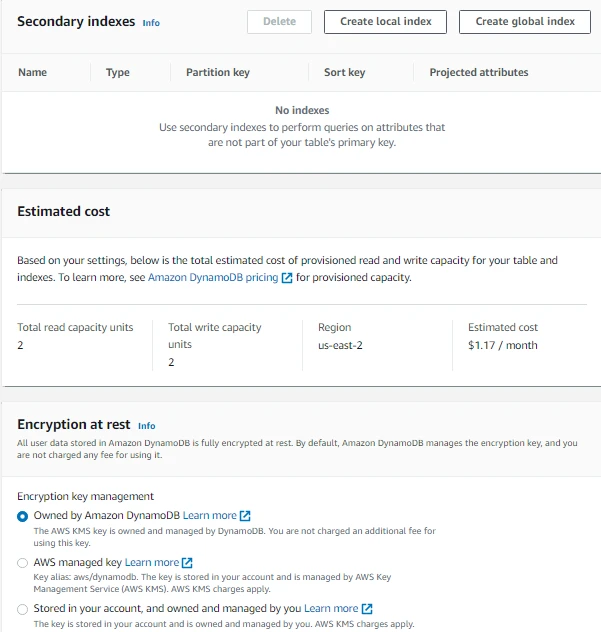
Task: Click the Name column header in indexes table
Action: point(32,72)
